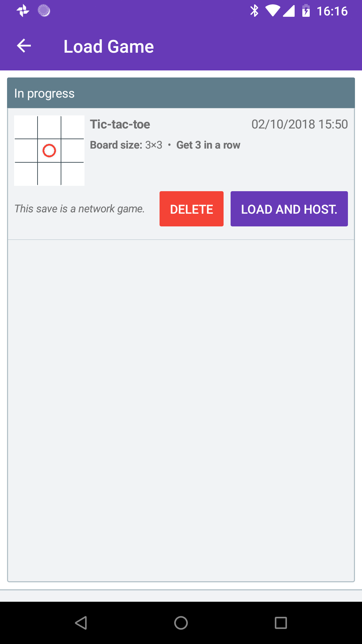Tap the Tic-tac-toe game title
Screen dimensions: 362x644
(x=120, y=124)
